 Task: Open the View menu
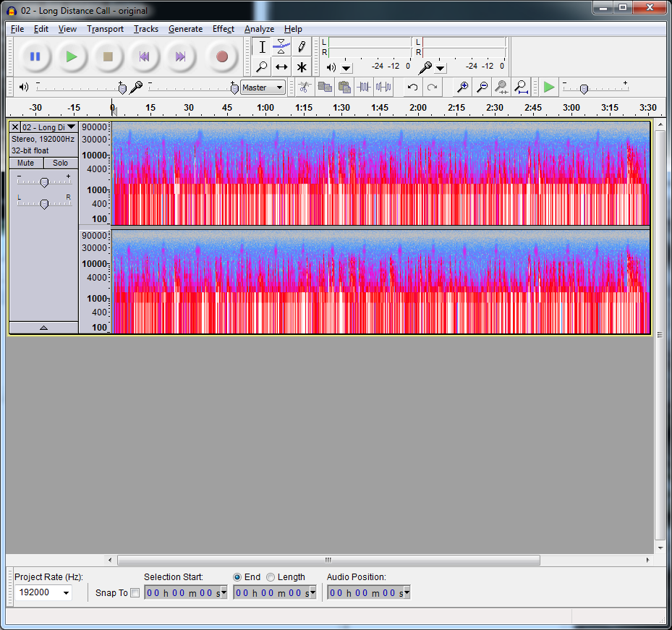(67, 29)
